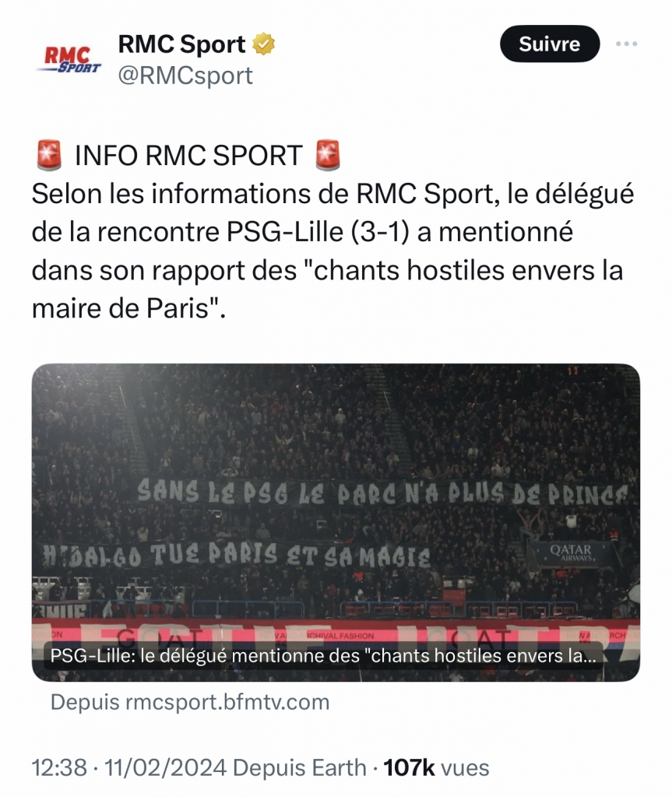
Task: Open the stadium banner article image
Action: [x=336, y=522]
